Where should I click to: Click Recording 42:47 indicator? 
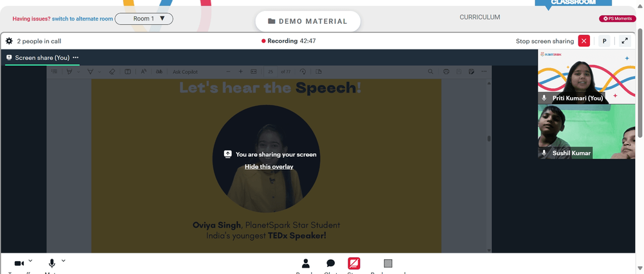tap(289, 41)
